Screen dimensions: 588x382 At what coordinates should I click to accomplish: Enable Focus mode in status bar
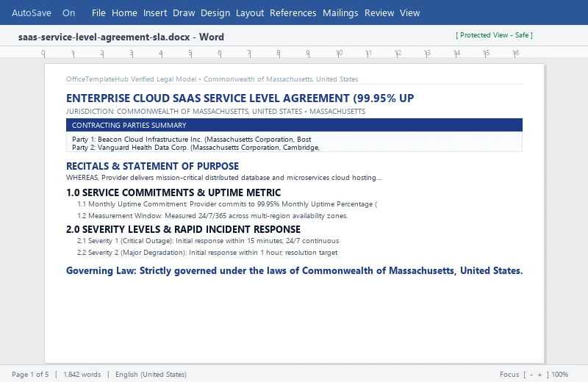pyautogui.click(x=509, y=374)
